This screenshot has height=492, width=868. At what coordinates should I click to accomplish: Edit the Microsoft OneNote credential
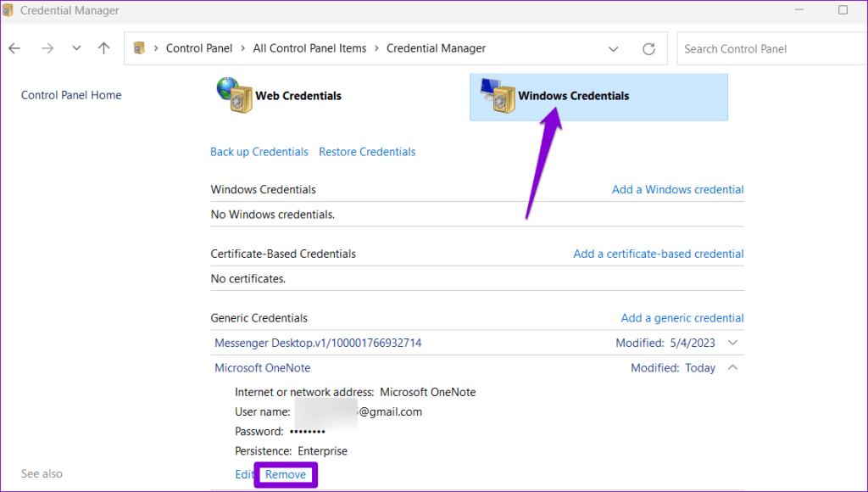point(243,474)
